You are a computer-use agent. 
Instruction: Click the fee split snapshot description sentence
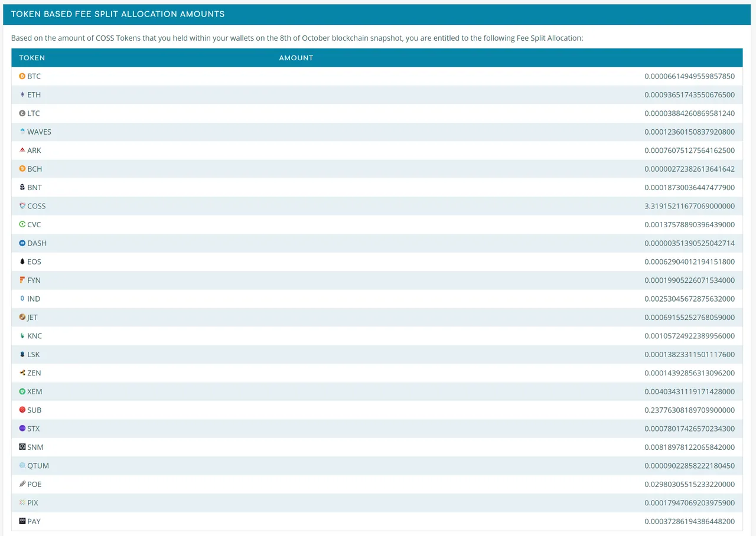tap(297, 38)
